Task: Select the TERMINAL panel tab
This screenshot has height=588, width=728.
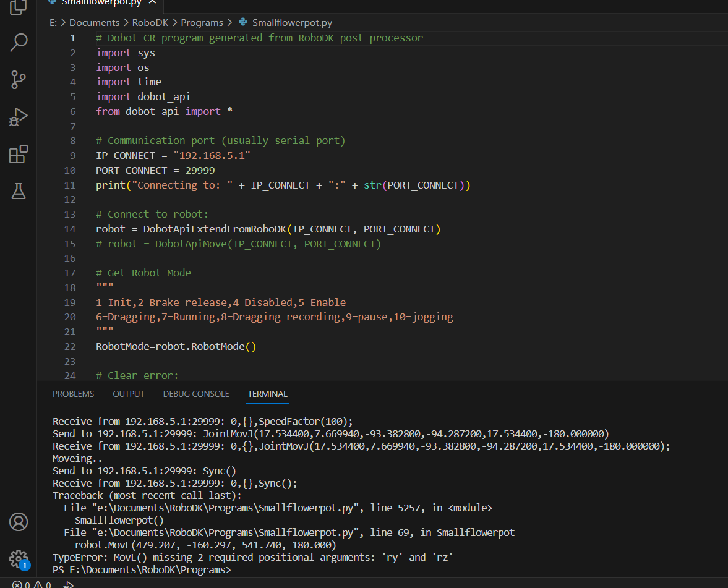Action: (x=267, y=394)
